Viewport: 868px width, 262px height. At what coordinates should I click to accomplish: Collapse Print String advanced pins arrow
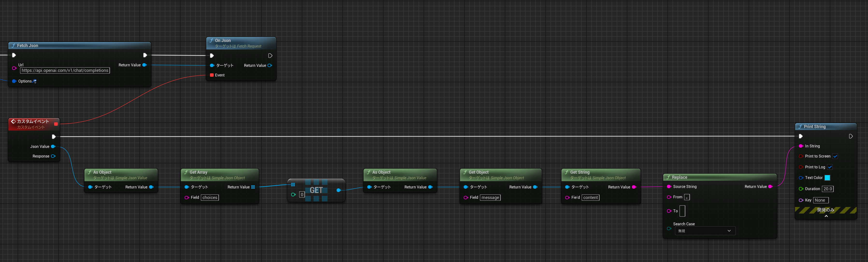(x=826, y=216)
